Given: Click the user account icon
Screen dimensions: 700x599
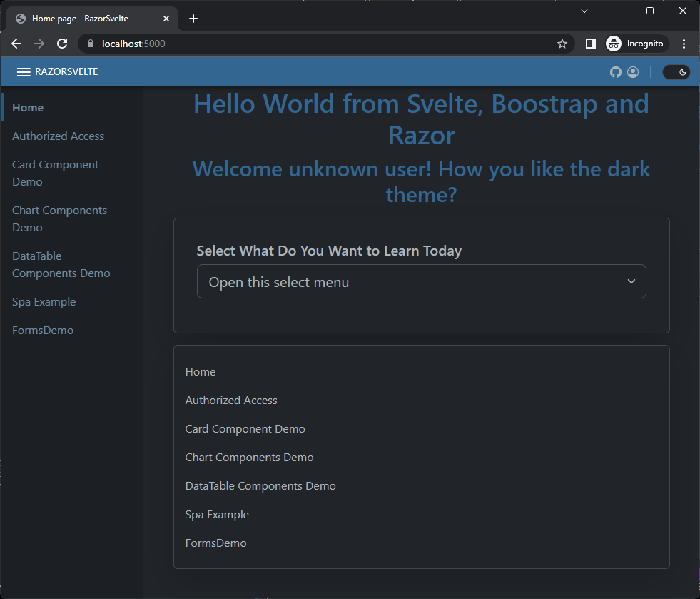Looking at the screenshot, I should tap(633, 72).
